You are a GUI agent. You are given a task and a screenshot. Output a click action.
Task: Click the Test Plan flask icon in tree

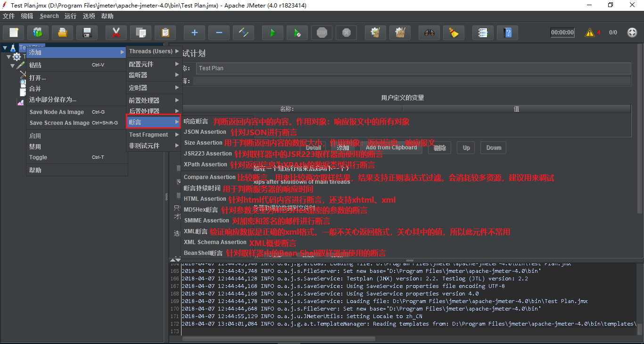[13, 48]
